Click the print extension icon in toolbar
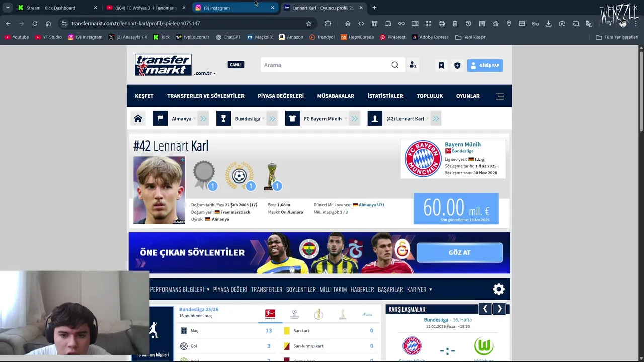Viewport: 644px width, 362px height. click(442, 23)
